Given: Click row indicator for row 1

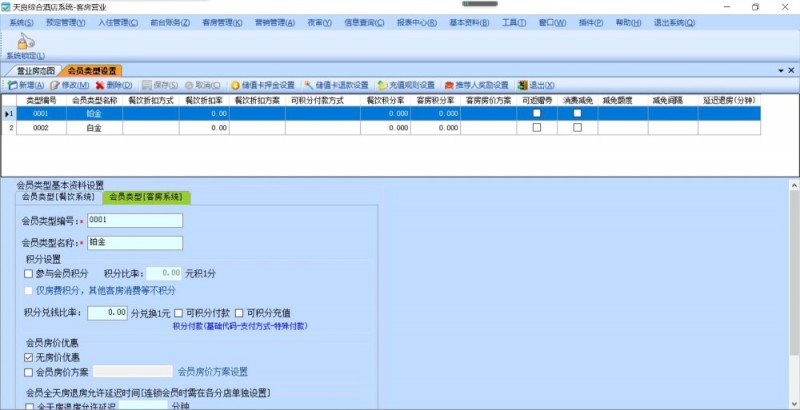Looking at the screenshot, I should 9,113.
